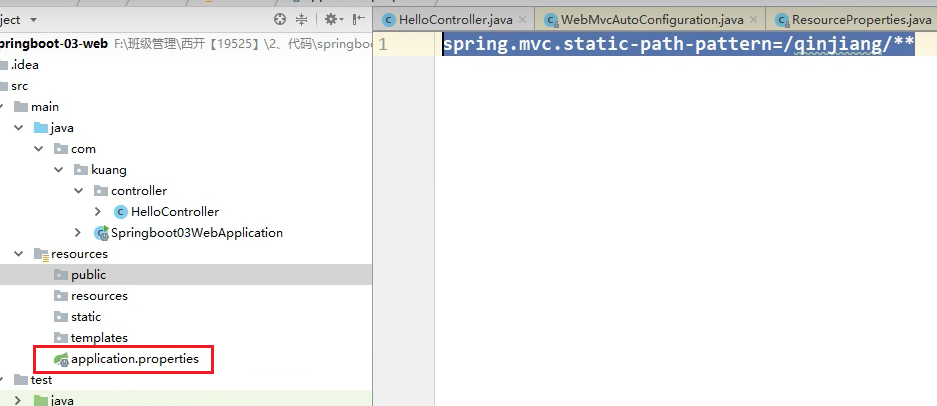Image resolution: width=937 pixels, height=406 pixels.
Task: Collapse the controller package
Action: pyautogui.click(x=78, y=191)
